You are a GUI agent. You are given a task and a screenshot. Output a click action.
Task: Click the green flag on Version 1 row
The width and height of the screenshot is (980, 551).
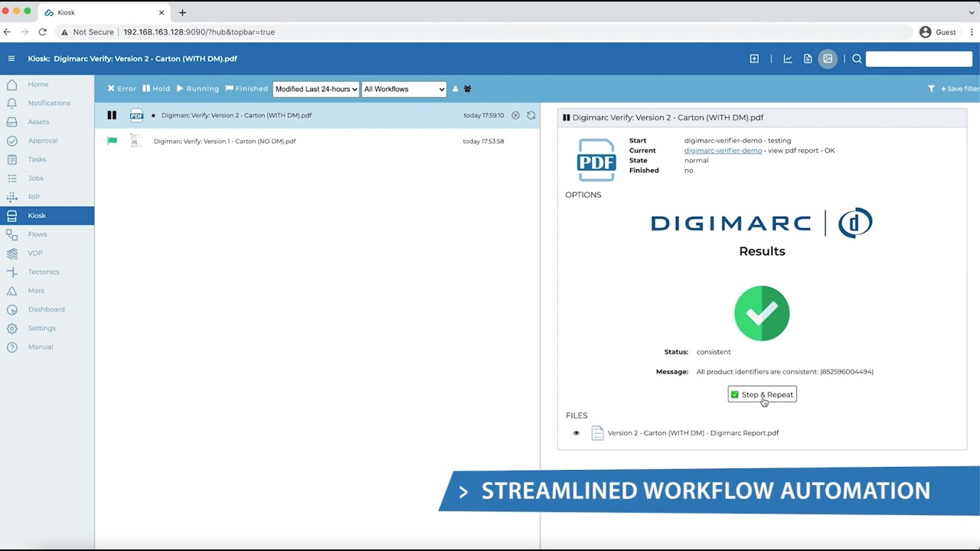click(112, 141)
